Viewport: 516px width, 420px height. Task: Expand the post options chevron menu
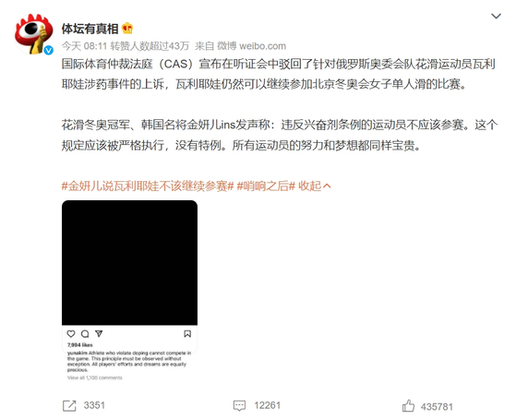[496, 16]
